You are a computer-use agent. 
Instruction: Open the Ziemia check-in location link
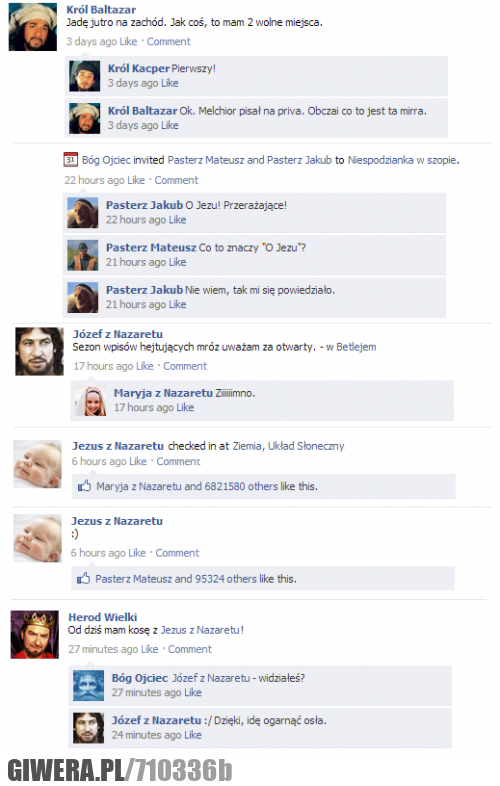(x=247, y=446)
